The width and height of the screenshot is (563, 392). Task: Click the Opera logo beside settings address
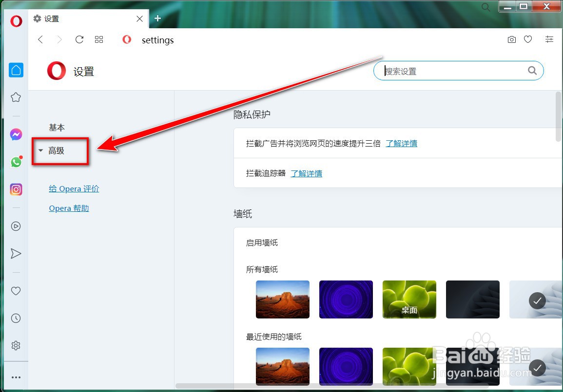(127, 39)
